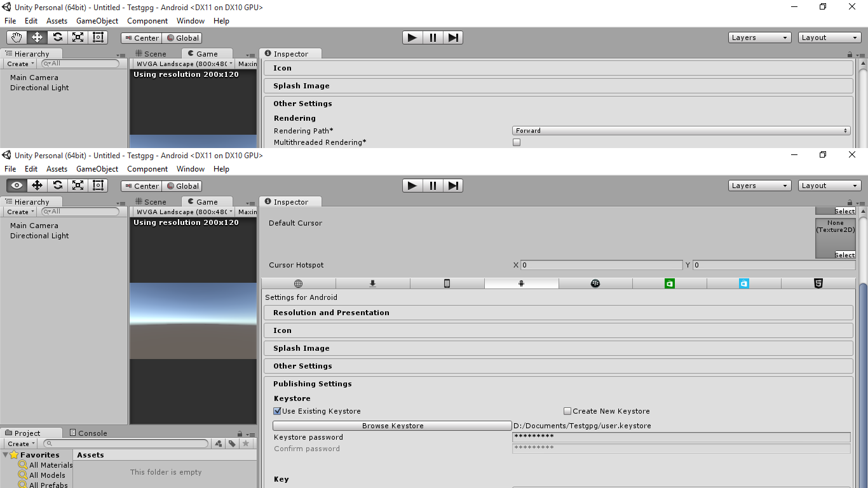Open Window menu in the top window
This screenshot has height=488, width=868.
click(x=191, y=21)
